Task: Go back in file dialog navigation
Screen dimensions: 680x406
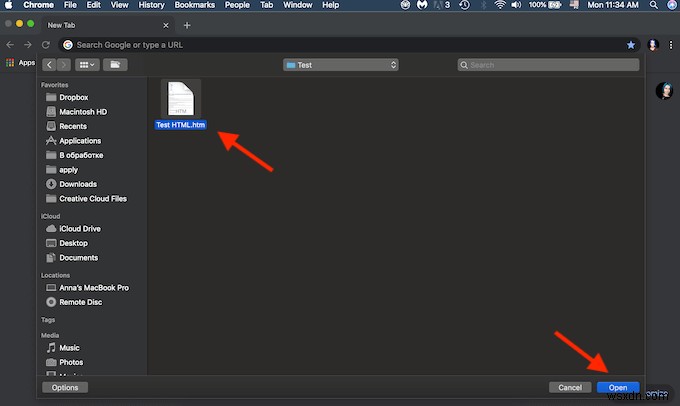Action: tap(49, 65)
